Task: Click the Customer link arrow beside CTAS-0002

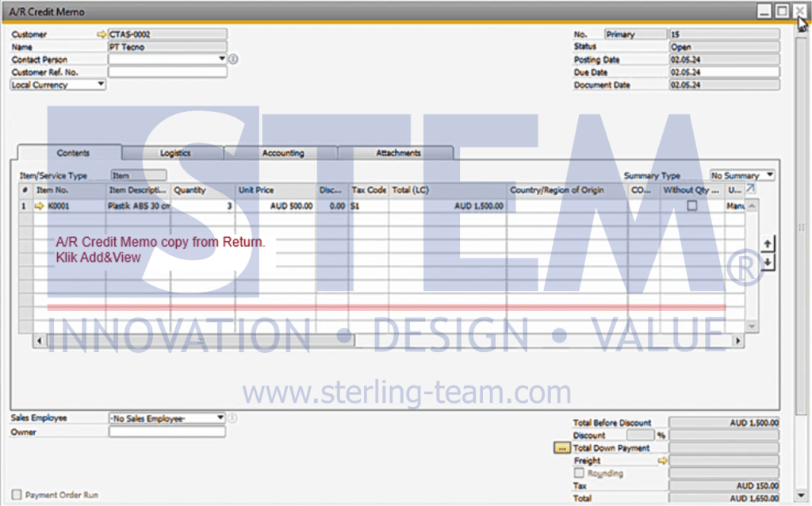Action: [x=101, y=35]
